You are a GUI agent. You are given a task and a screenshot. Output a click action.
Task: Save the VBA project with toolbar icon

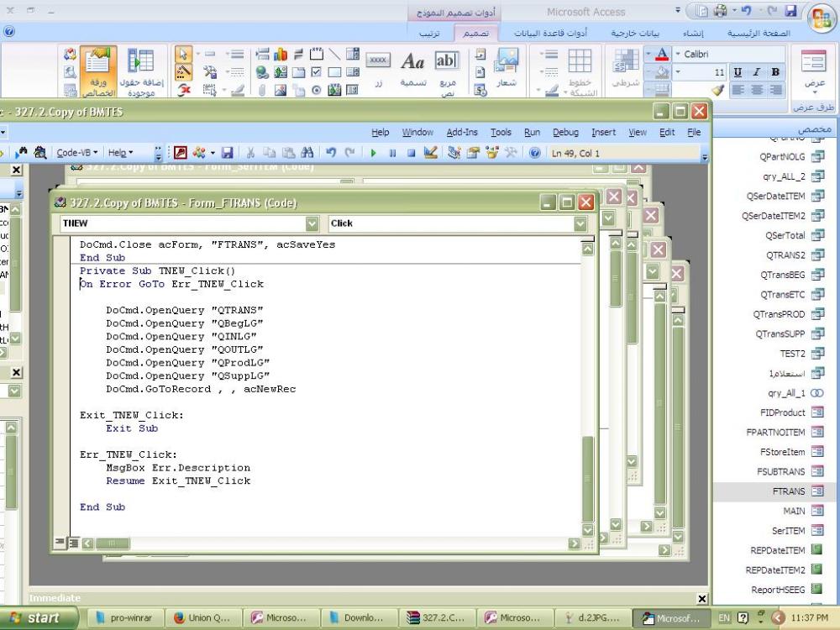coord(227,153)
